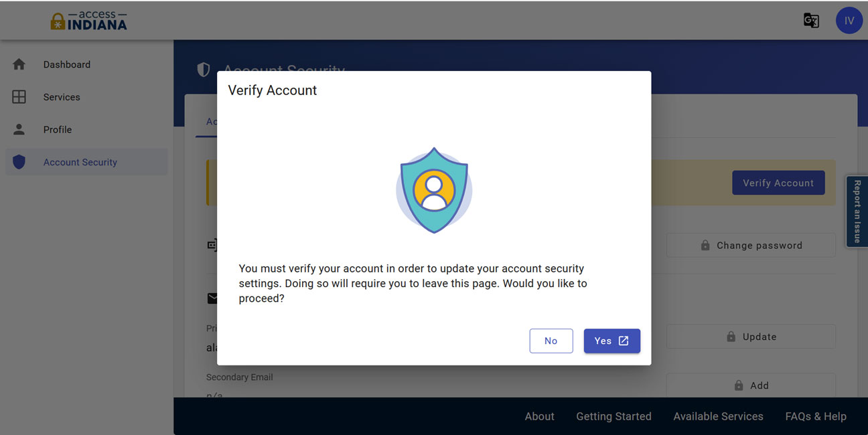Click the Profile person icon

19,129
